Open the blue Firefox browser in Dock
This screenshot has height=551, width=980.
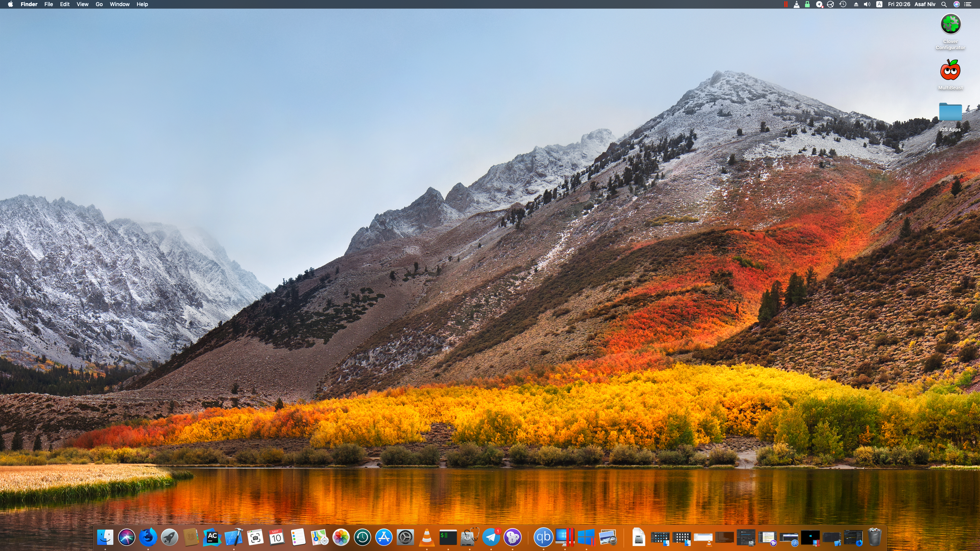coord(148,537)
